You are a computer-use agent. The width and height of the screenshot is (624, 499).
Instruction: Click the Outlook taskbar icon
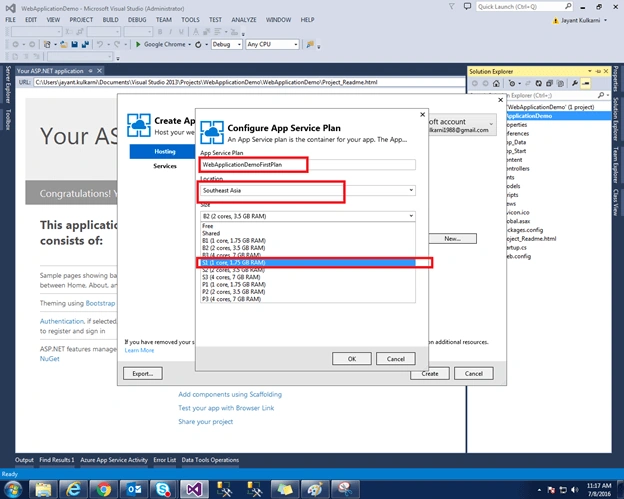[x=134, y=489]
